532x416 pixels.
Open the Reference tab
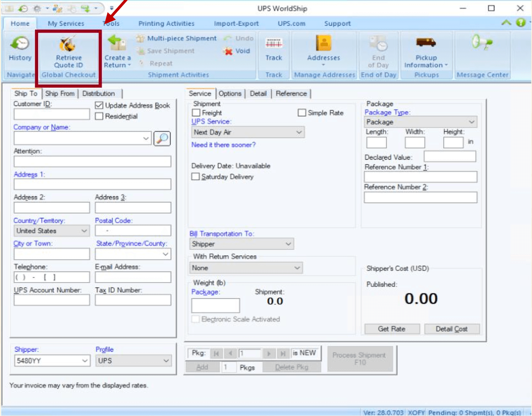click(291, 94)
